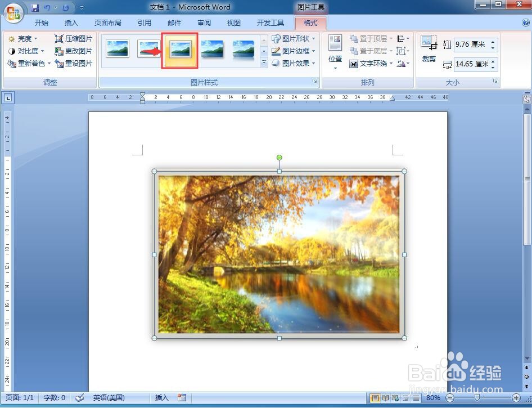Image resolution: width=532 pixels, height=408 pixels.
Task: Apply the fifth picture style thumbnail
Action: tap(244, 49)
